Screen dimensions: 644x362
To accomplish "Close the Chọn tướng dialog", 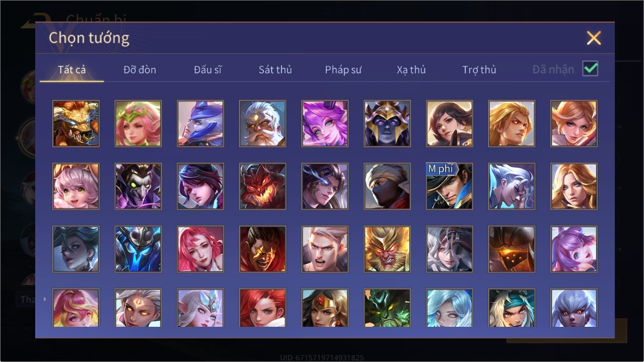I will [x=594, y=38].
